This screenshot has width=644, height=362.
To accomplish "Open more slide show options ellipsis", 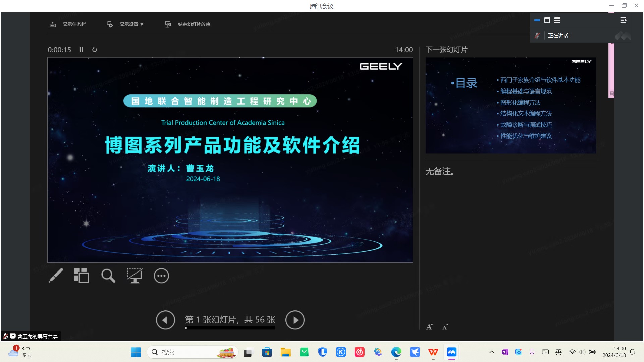I will [161, 276].
